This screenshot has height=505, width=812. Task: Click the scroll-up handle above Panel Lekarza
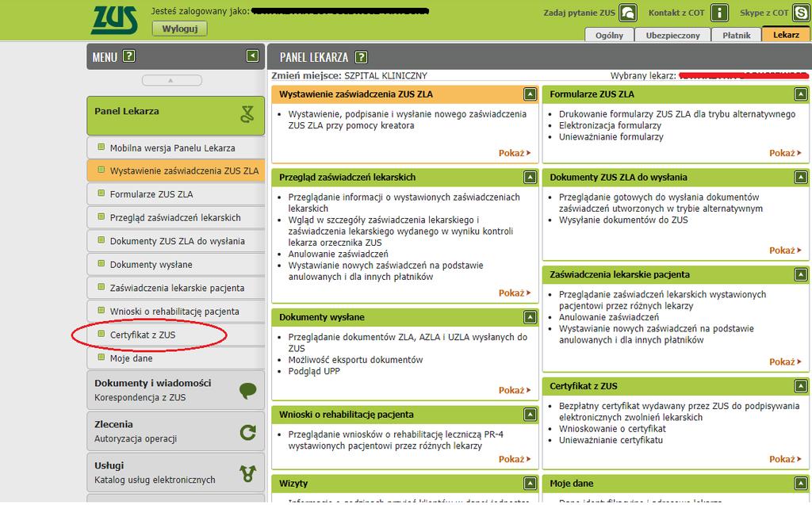coord(171,80)
